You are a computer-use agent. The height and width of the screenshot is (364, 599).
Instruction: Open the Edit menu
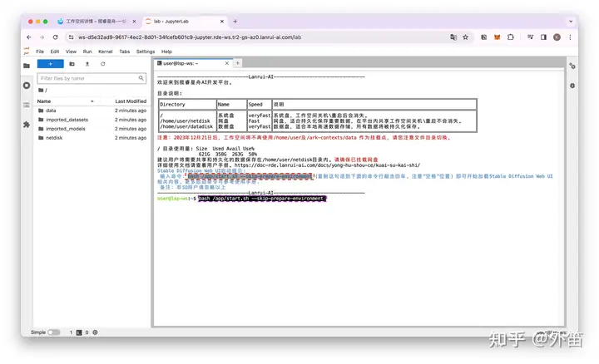pyautogui.click(x=55, y=52)
